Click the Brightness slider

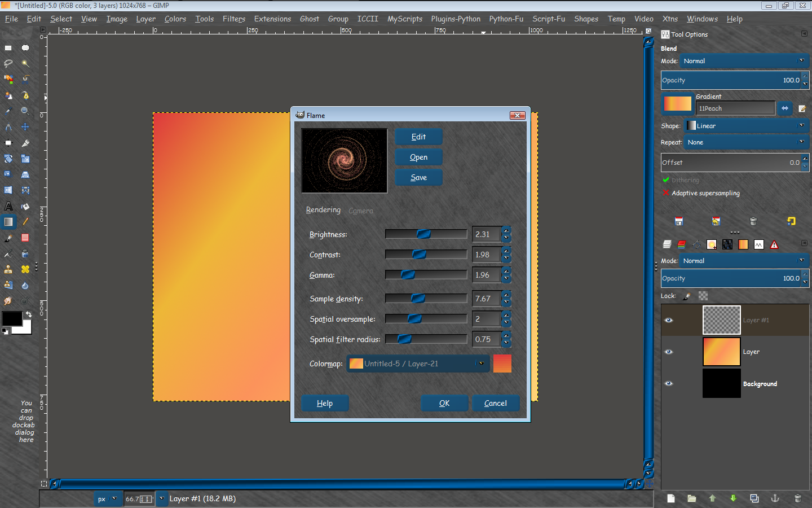(x=426, y=234)
